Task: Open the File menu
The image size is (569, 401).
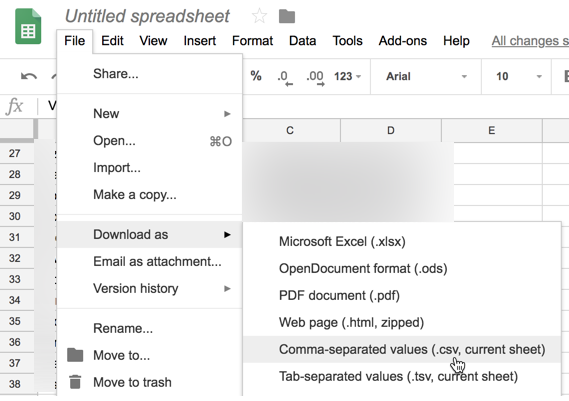Action: coord(74,41)
